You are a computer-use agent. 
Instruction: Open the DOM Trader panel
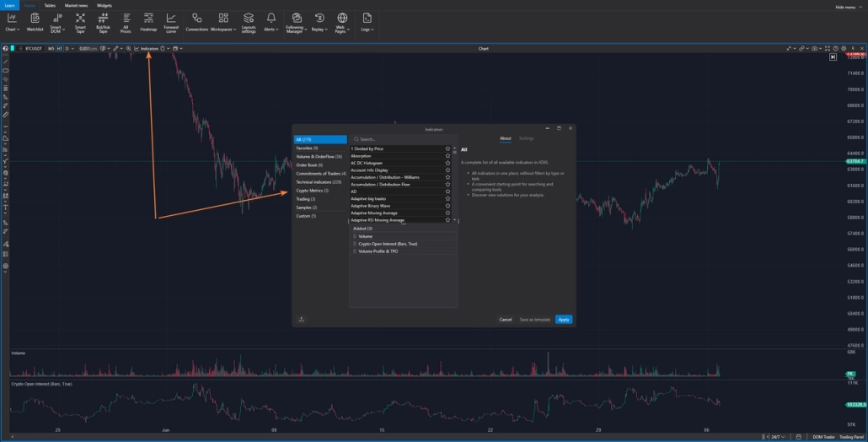point(823,437)
